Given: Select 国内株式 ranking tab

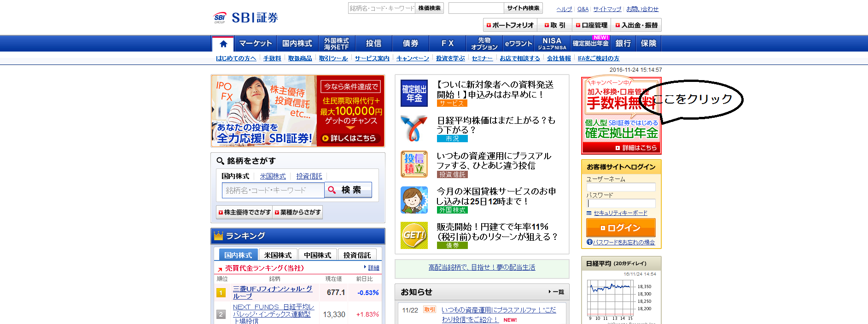Looking at the screenshot, I should (x=238, y=255).
